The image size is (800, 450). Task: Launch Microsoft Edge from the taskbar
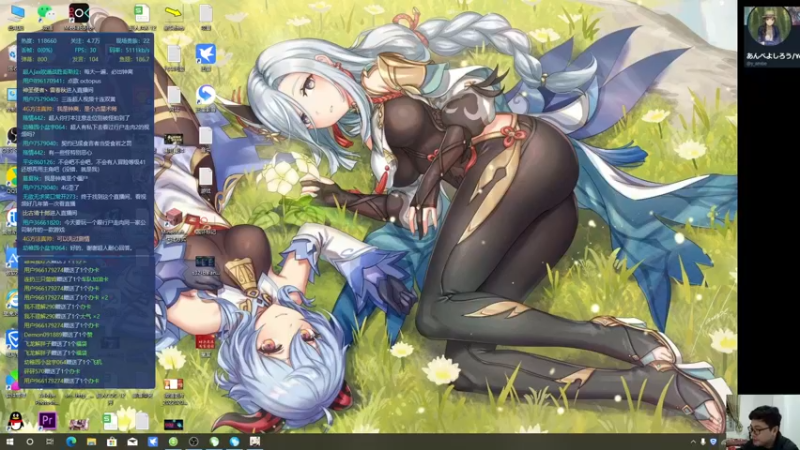pos(71,441)
